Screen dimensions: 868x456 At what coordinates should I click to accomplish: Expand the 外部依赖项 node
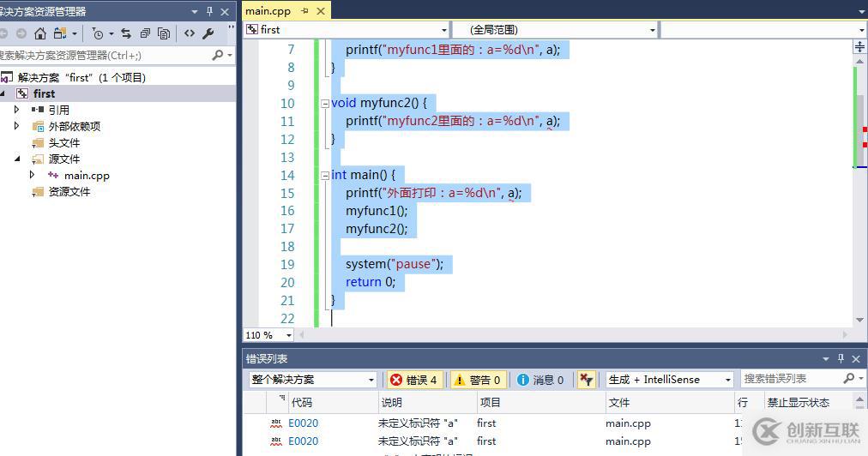click(16, 126)
